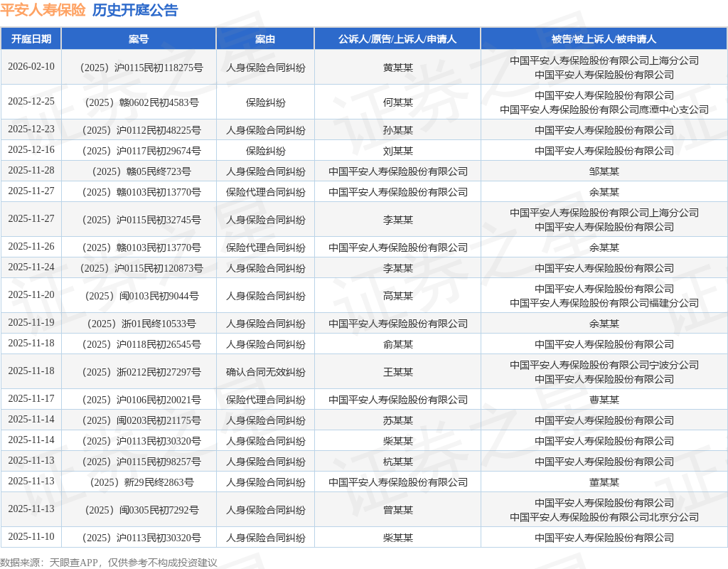Click the 公诉人/原告/上诉人/申请人 column header

pyautogui.click(x=397, y=39)
